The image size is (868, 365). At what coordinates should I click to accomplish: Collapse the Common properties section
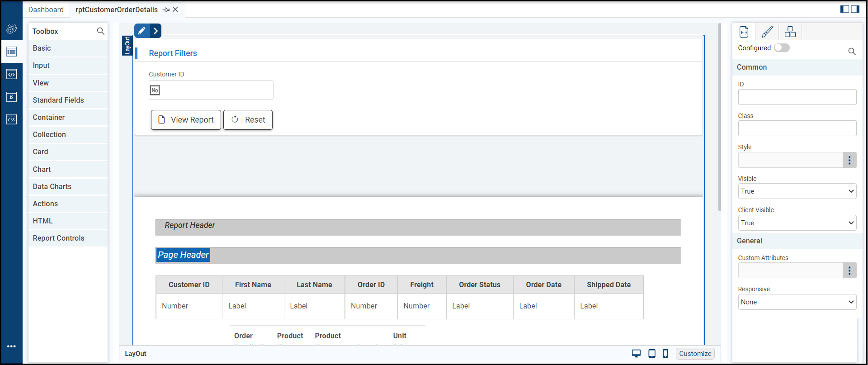797,67
